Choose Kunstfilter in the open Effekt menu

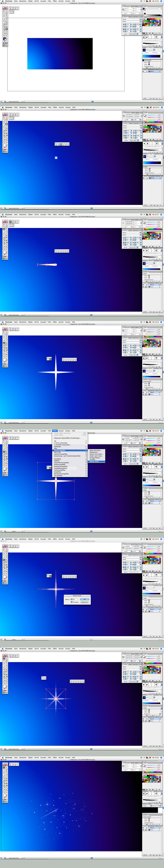coord(70,459)
